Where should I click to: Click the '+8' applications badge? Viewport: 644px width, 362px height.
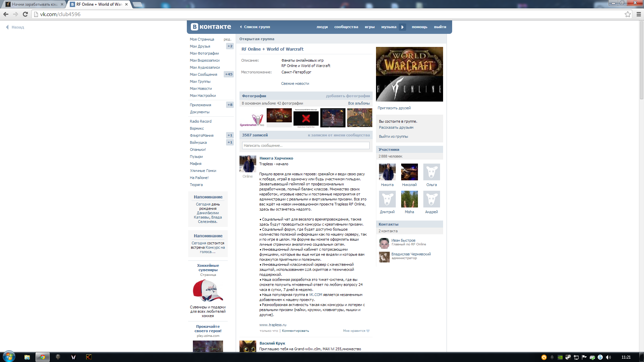coord(230,105)
